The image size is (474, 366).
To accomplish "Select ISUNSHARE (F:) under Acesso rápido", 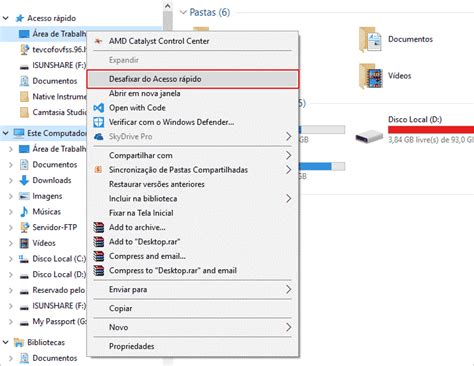I will pos(59,65).
